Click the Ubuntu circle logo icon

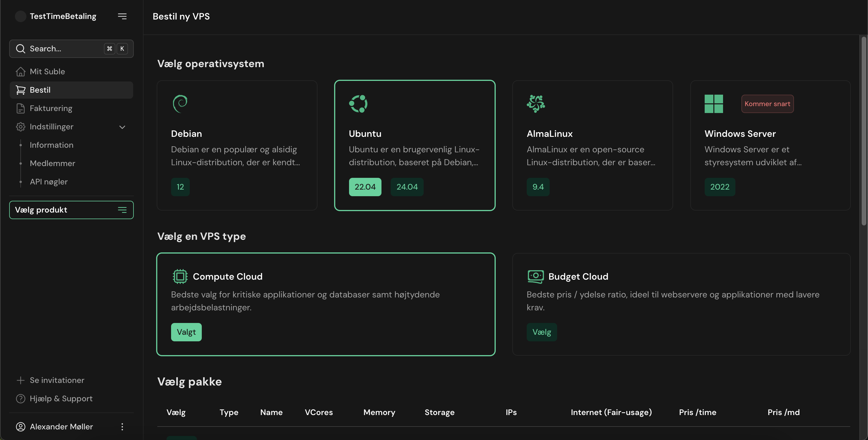point(358,103)
